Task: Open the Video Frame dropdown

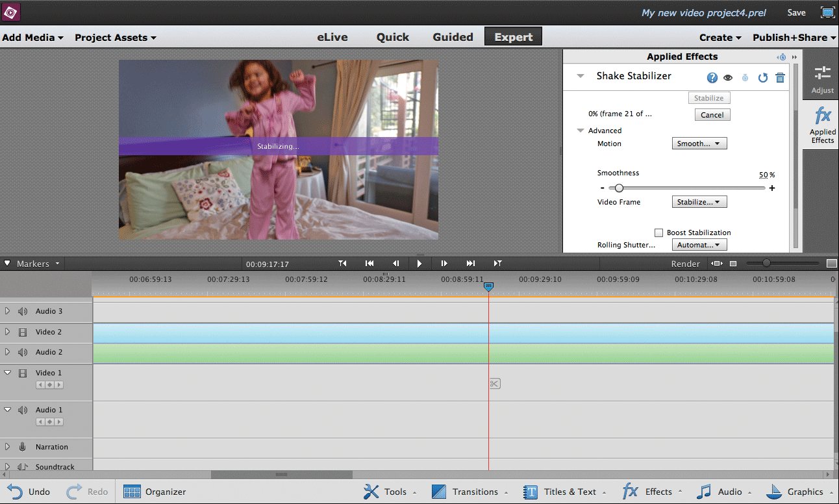Action: [699, 202]
